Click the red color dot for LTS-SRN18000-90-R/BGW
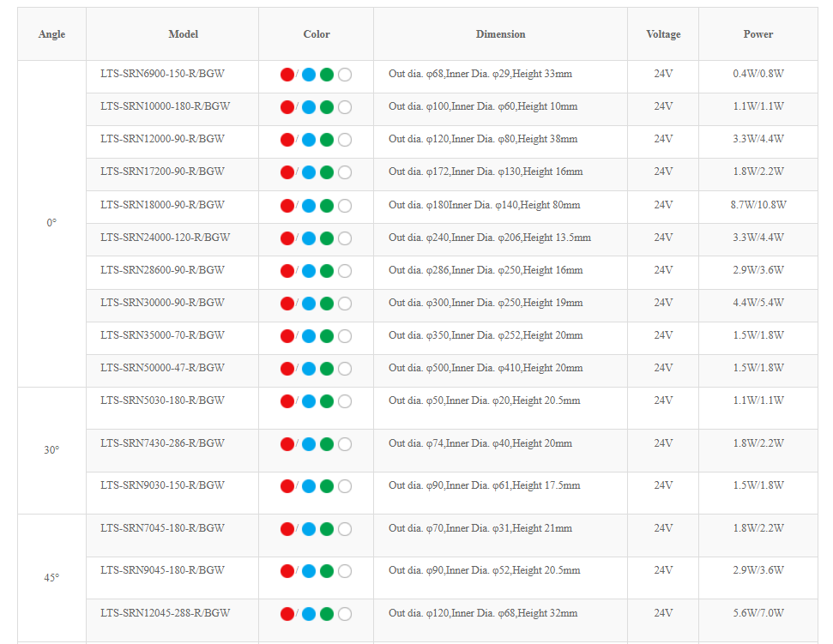The image size is (833, 644). coord(287,206)
